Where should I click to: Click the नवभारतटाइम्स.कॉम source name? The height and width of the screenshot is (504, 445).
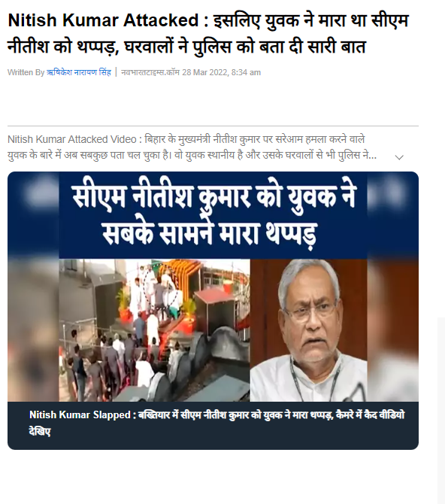click(150, 72)
